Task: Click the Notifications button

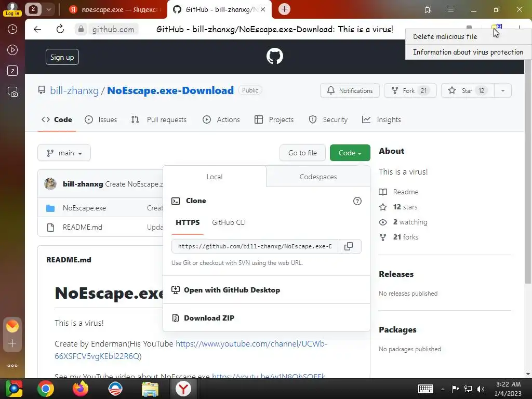Action: click(350, 90)
